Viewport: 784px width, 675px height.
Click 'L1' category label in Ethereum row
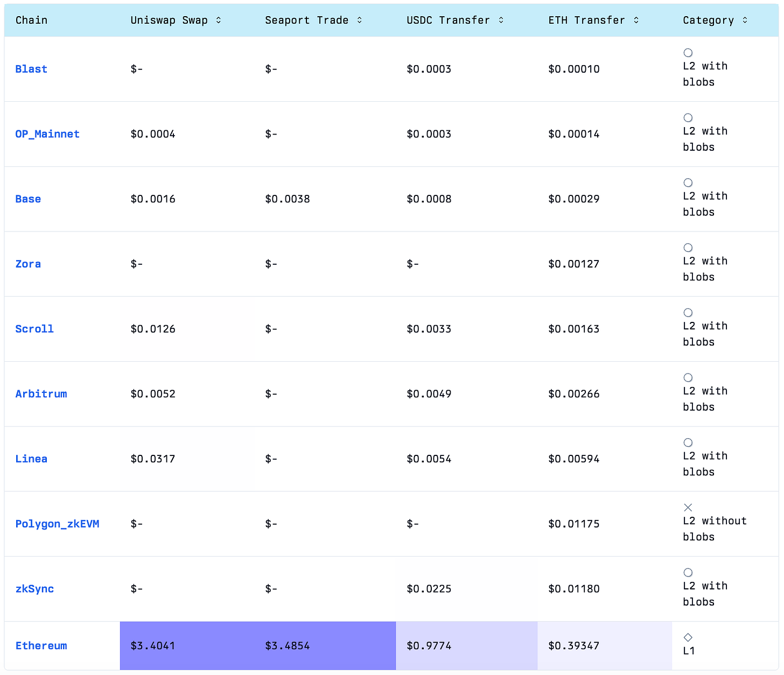click(689, 651)
